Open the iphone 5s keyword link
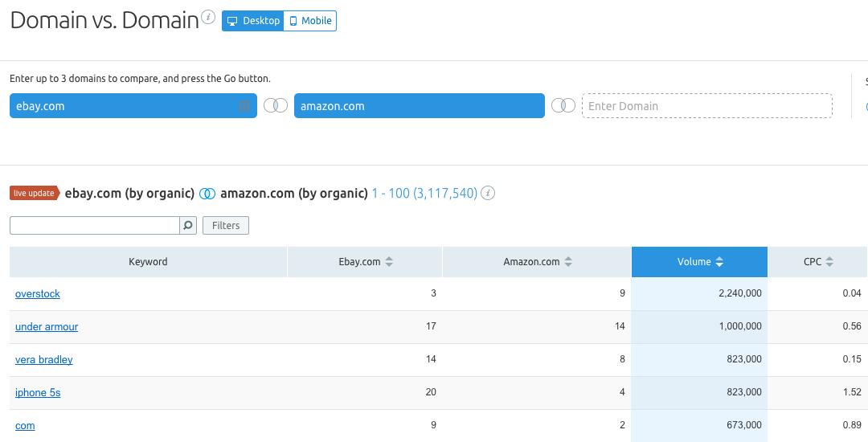868x442 pixels. pyautogui.click(x=38, y=393)
